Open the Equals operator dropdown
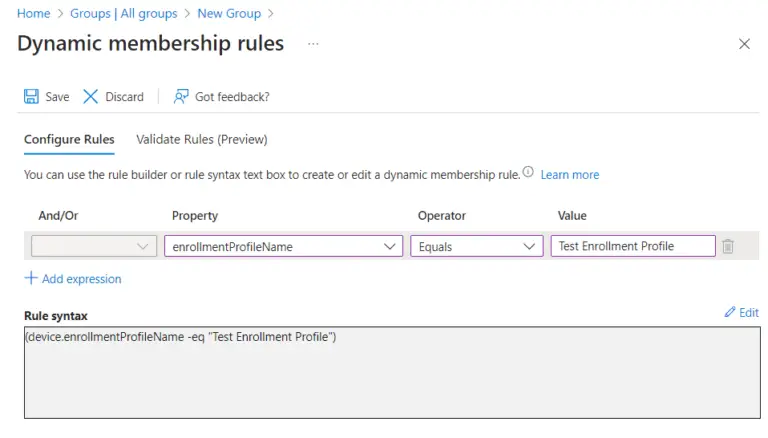The image size is (768, 438). point(476,246)
